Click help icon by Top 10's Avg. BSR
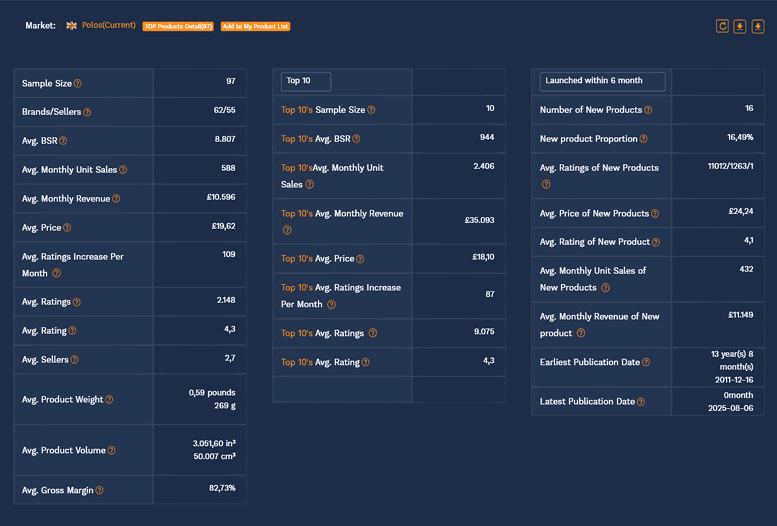Image resolution: width=777 pixels, height=526 pixels. point(356,139)
